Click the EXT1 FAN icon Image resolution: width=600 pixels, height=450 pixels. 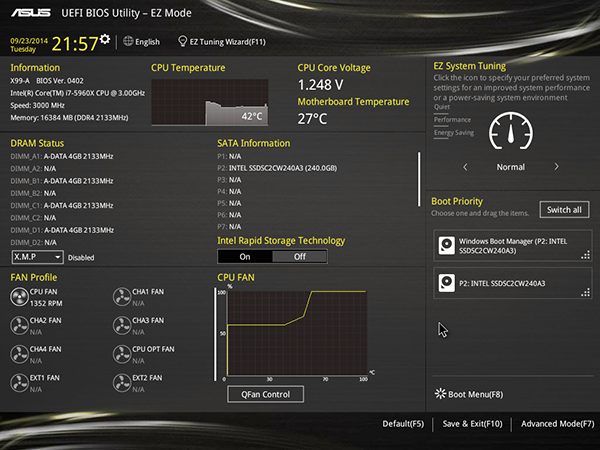tap(19, 383)
